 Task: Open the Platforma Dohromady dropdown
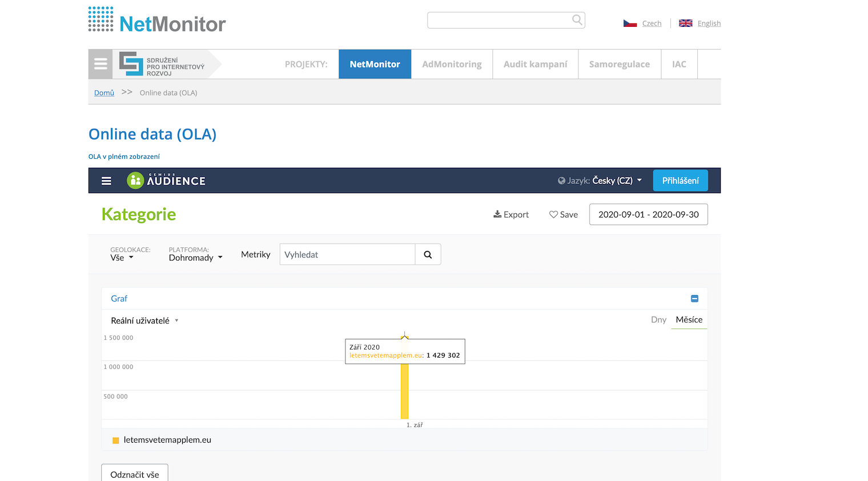pyautogui.click(x=195, y=258)
